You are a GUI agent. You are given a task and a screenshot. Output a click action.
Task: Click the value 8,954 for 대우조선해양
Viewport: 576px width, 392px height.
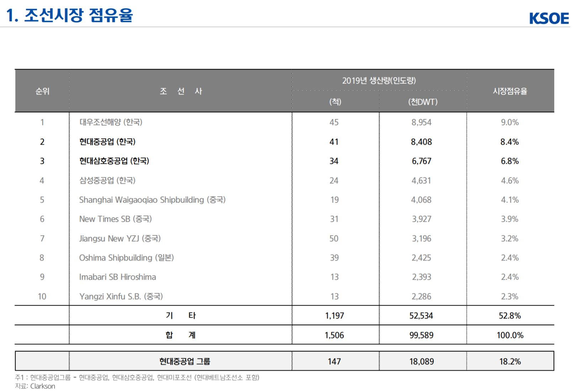(422, 122)
